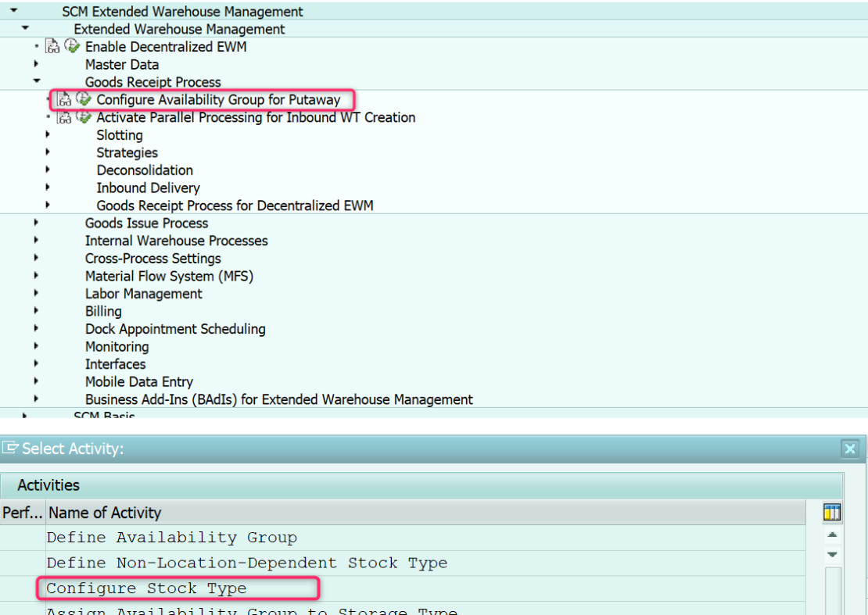Click the table column configuration icon
The image size is (868, 615).
click(x=832, y=513)
